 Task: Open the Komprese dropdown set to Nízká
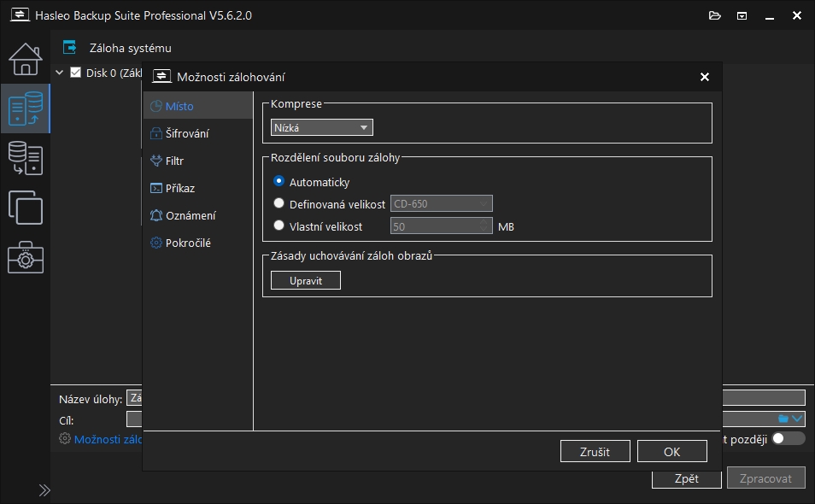pyautogui.click(x=322, y=128)
